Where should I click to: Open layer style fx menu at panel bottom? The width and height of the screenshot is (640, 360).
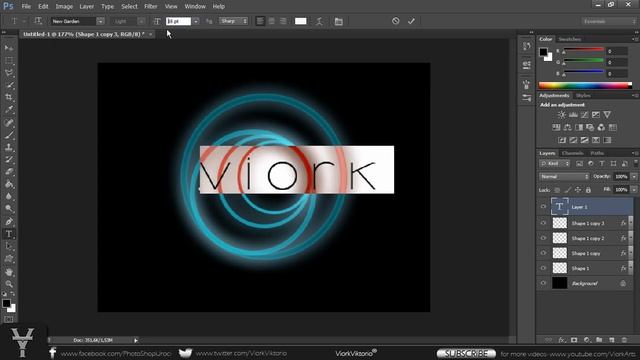coord(562,340)
